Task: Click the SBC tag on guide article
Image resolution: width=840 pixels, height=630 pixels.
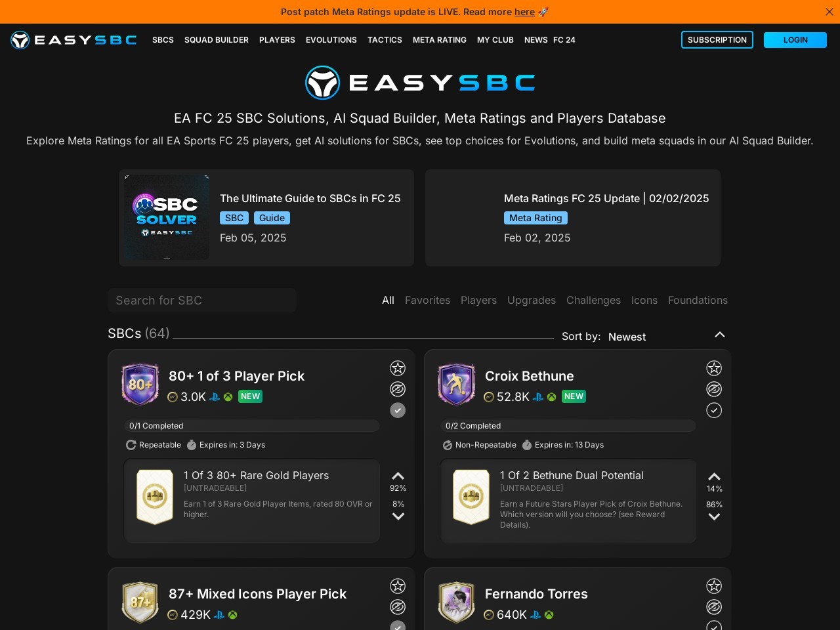Action: click(x=234, y=218)
